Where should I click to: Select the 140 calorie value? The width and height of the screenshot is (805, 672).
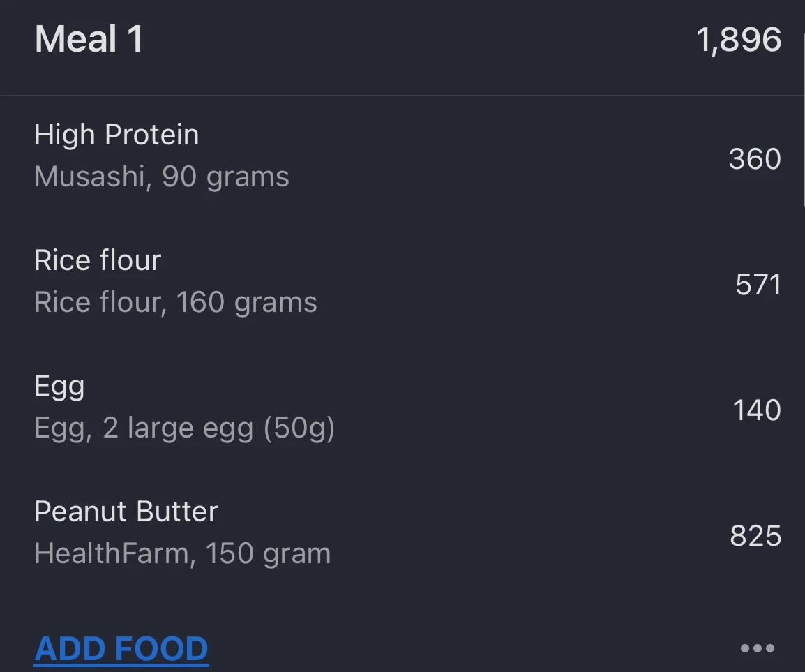[x=757, y=410]
